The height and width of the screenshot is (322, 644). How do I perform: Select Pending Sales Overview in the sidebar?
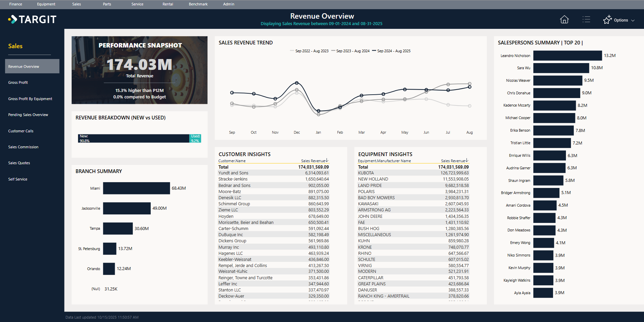tap(28, 115)
